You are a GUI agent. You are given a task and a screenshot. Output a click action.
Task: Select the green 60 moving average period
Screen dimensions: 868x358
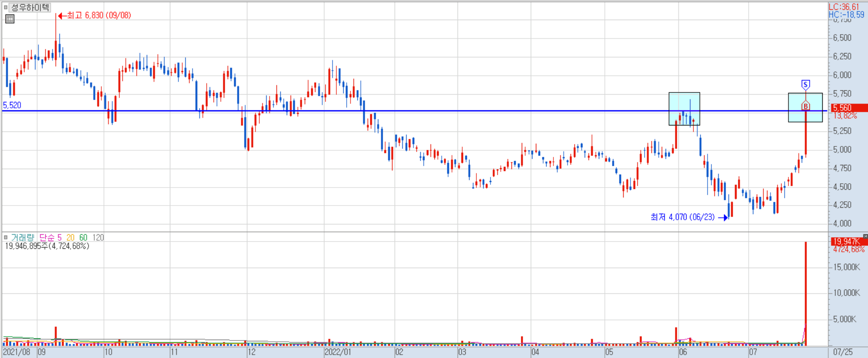(83, 237)
